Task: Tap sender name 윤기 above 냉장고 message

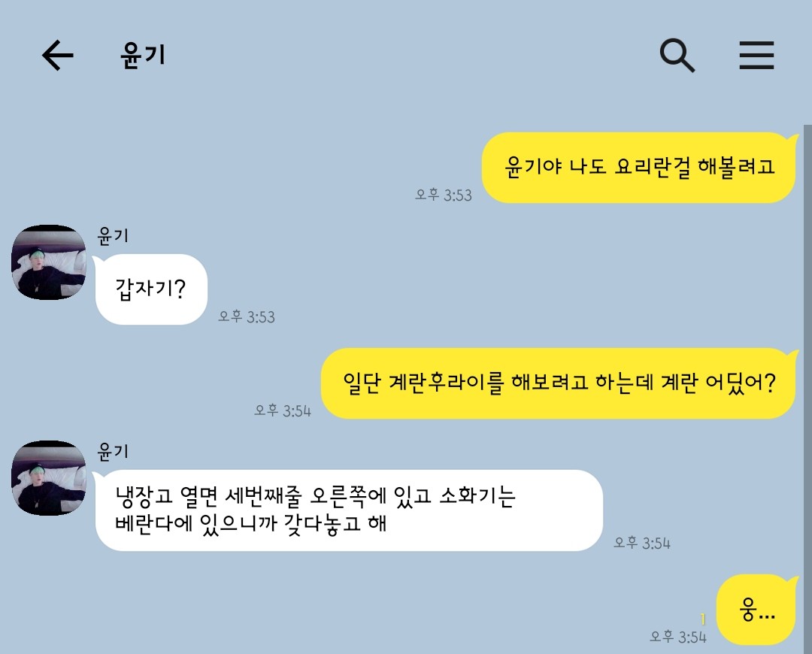Action: (x=113, y=452)
